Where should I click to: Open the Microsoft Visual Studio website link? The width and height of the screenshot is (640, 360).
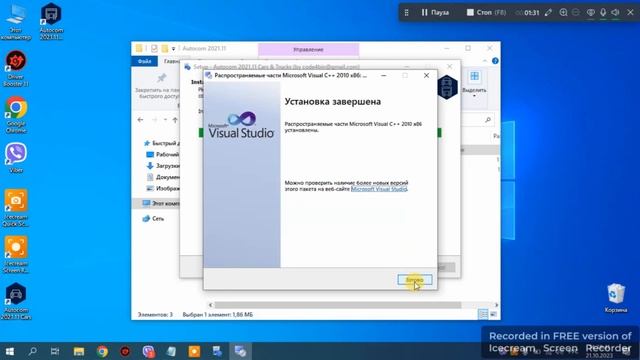pyautogui.click(x=379, y=189)
